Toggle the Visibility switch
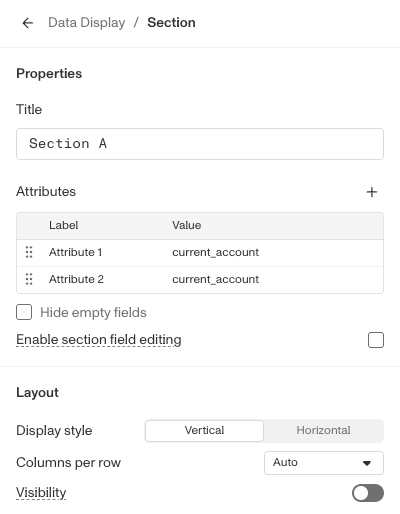 368,493
